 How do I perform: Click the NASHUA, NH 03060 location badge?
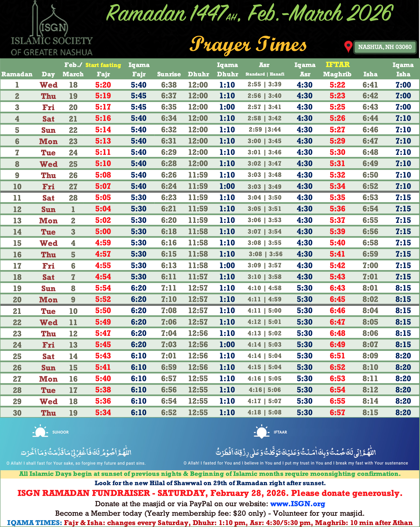[x=385, y=47]
